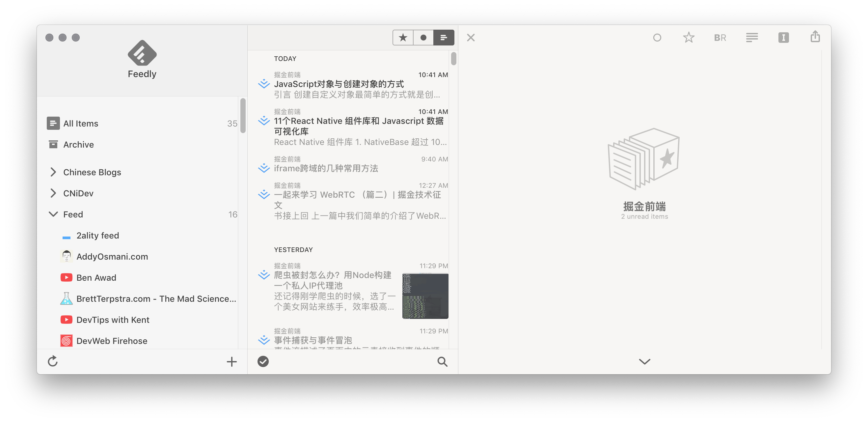The height and width of the screenshot is (423, 868).
Task: Toggle the read/unread circle icon
Action: coord(657,38)
